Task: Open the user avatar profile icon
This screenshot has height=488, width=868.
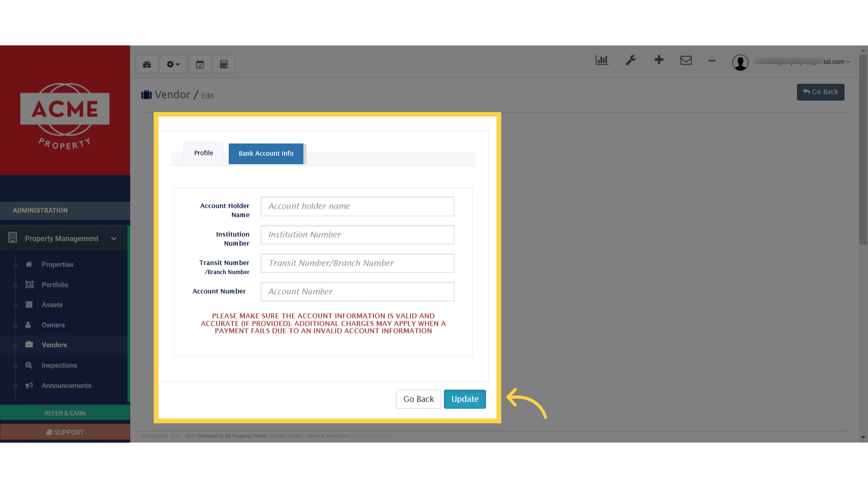Action: point(740,63)
